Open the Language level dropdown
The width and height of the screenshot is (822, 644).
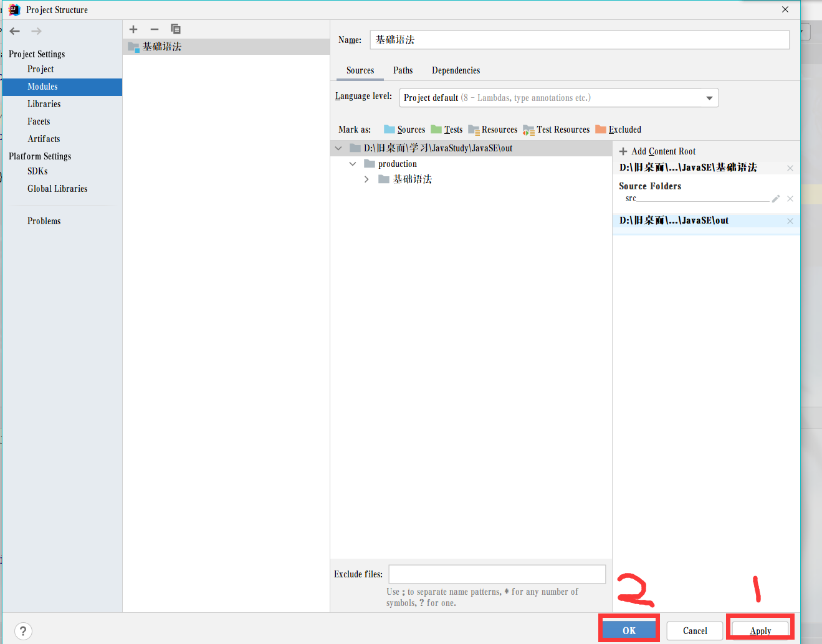click(x=559, y=98)
